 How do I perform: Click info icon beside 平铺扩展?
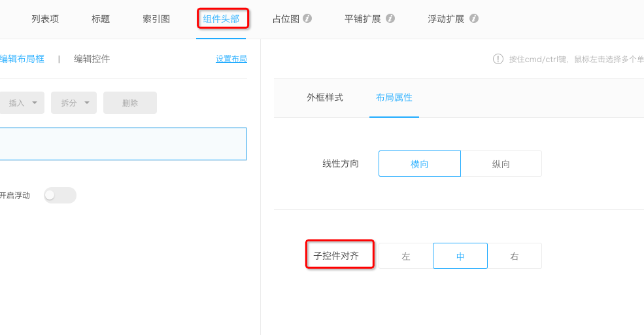click(x=390, y=18)
